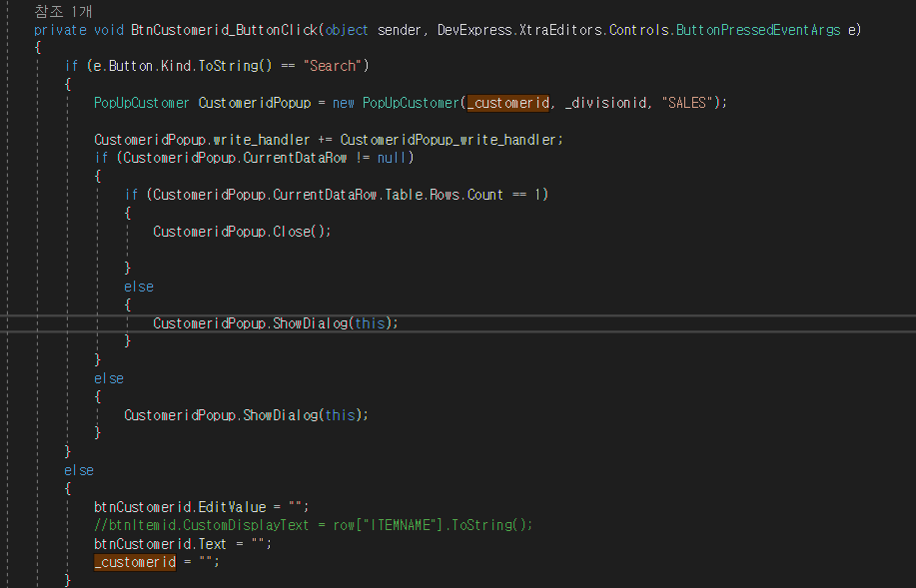Click highlighted '_customerid' constructor argument
Screen dimensions: 916x588
[x=508, y=103]
